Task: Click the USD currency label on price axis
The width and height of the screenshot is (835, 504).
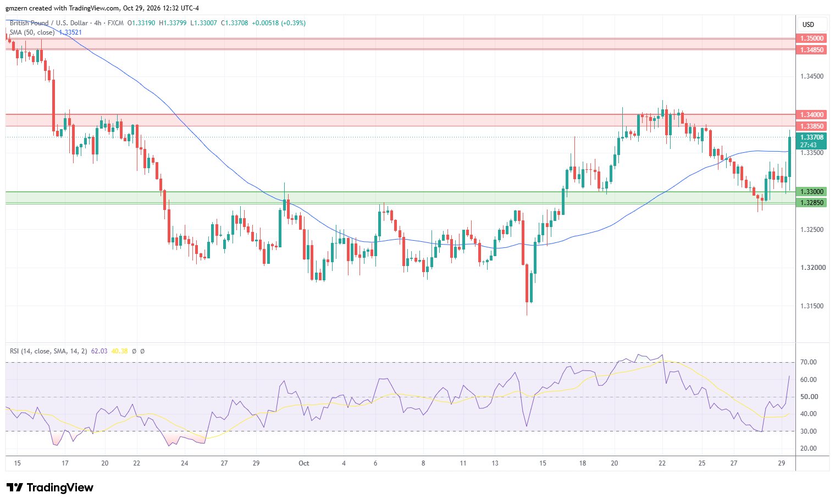Action: coord(808,25)
